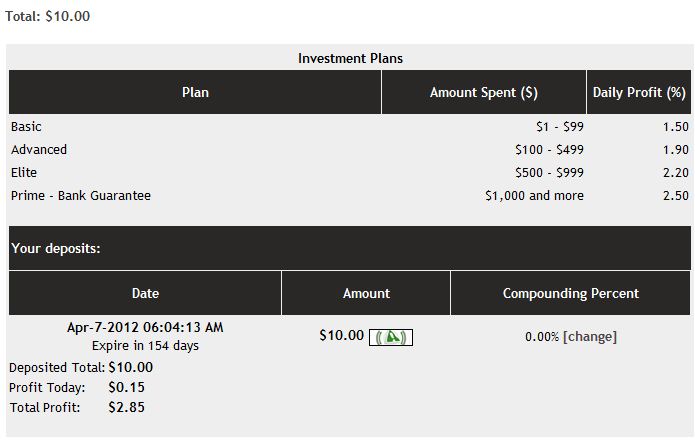Click the Amount column header in deposits
Screen dimensions: 695x444
(366, 294)
